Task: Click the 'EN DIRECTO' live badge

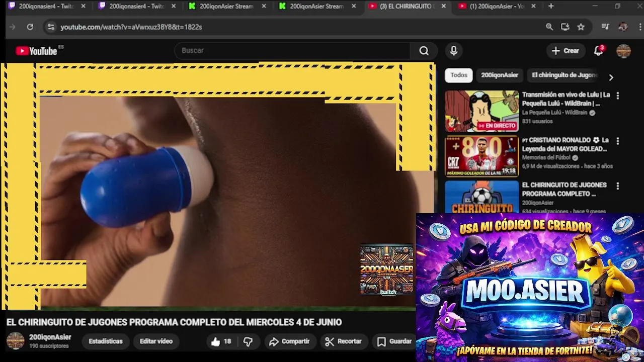Action: tap(497, 126)
